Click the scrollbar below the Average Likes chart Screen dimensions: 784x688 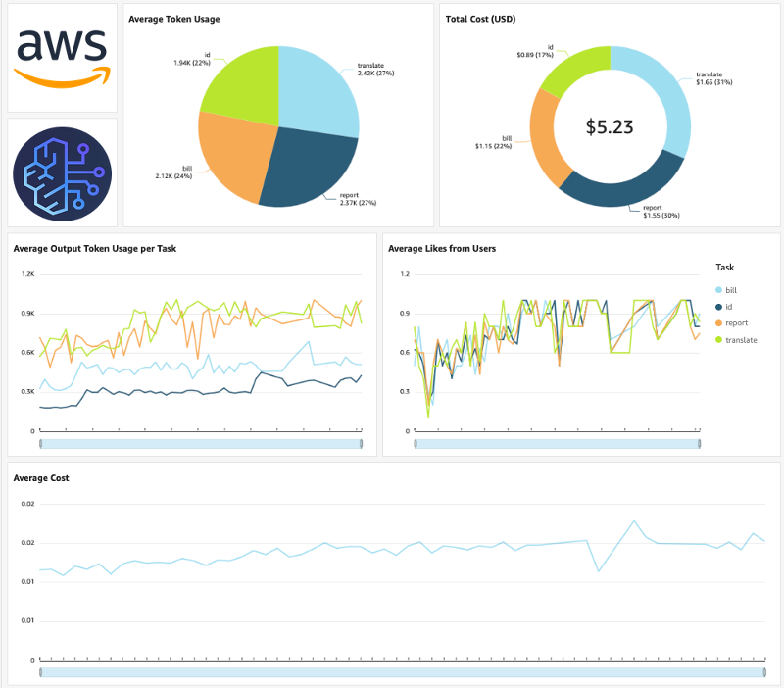coord(559,444)
